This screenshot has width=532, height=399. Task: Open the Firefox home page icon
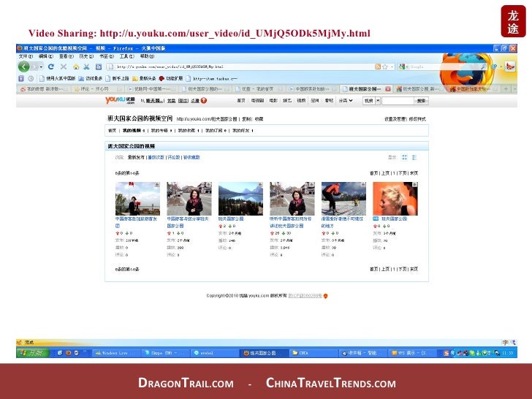[x=76, y=66]
